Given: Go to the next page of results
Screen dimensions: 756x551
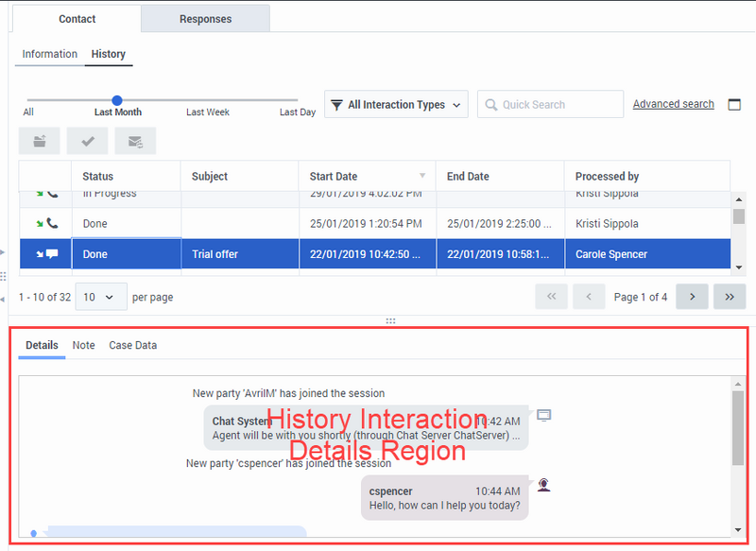Looking at the screenshot, I should tap(692, 297).
